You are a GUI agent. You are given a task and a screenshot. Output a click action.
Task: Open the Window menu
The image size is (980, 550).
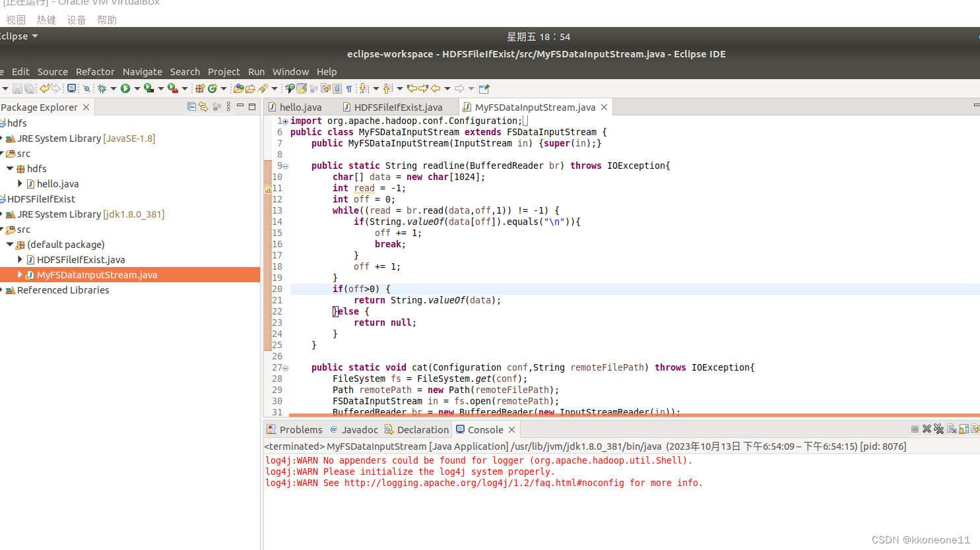[x=290, y=72]
